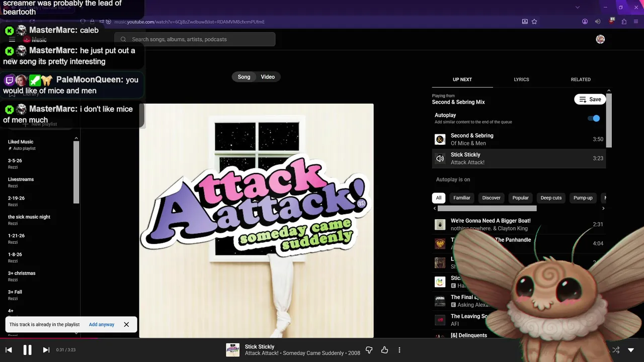Select the Up Next tab
This screenshot has width=644, height=362.
462,79
